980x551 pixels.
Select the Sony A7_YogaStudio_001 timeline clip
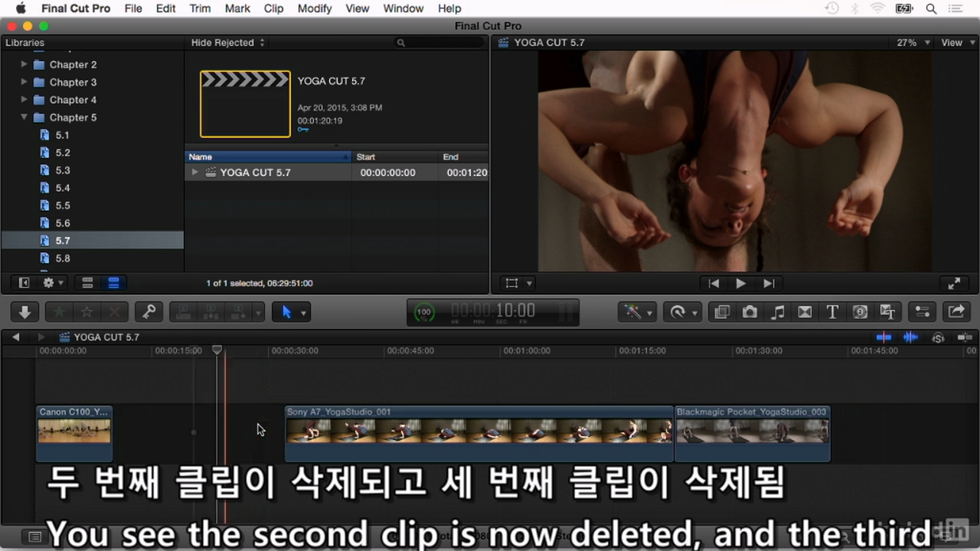pos(479,434)
